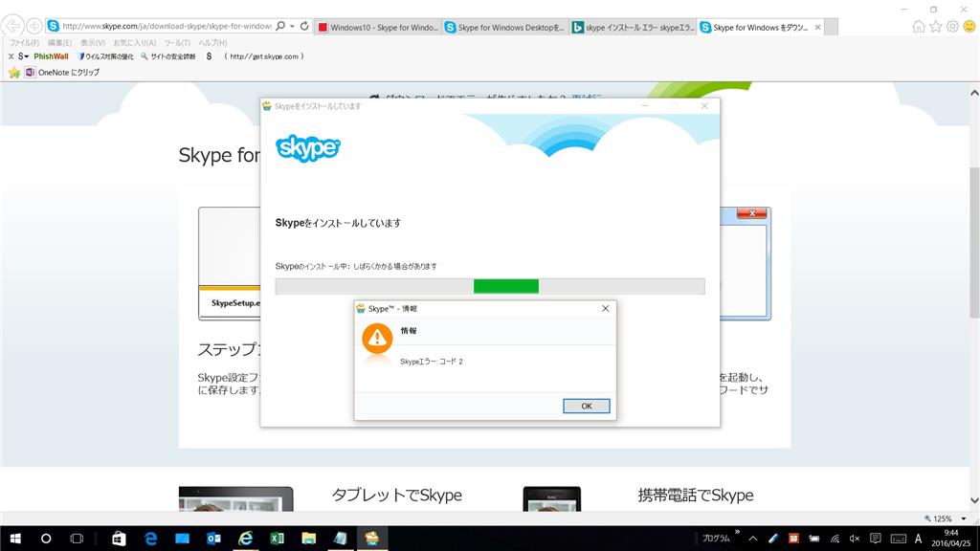Click the Cortana circle icon
Screen dimensions: 980x551
pos(46,539)
